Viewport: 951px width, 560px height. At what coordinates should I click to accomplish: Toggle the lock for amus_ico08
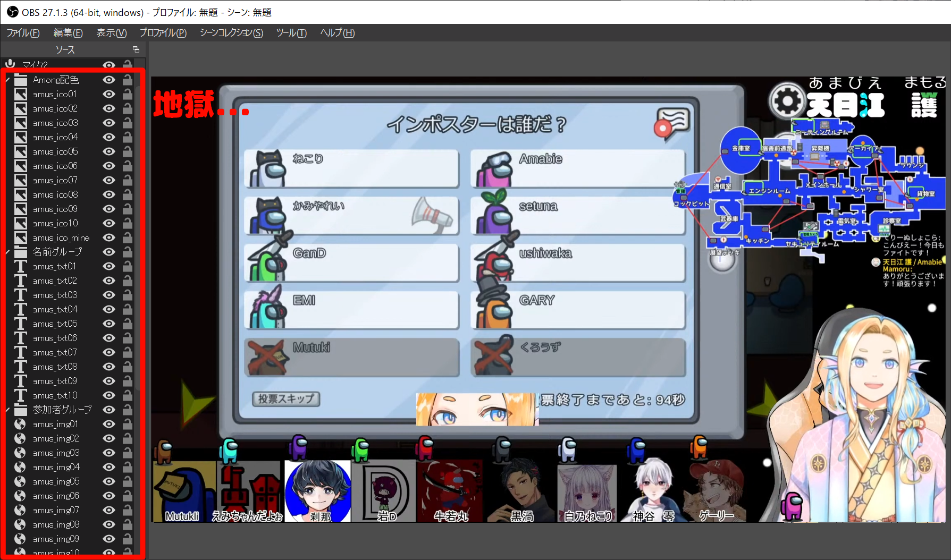(x=128, y=194)
